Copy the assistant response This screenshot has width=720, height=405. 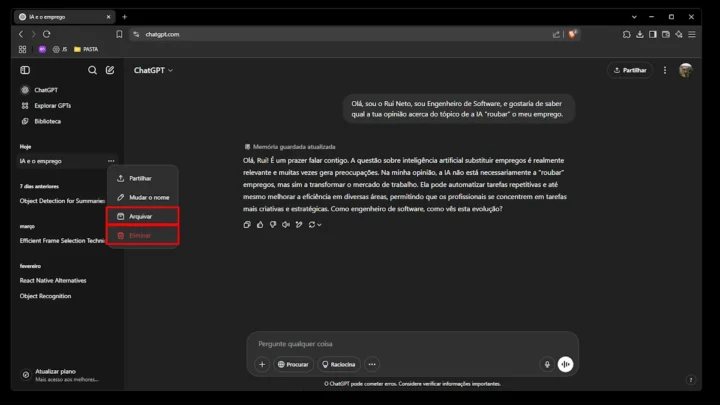247,225
